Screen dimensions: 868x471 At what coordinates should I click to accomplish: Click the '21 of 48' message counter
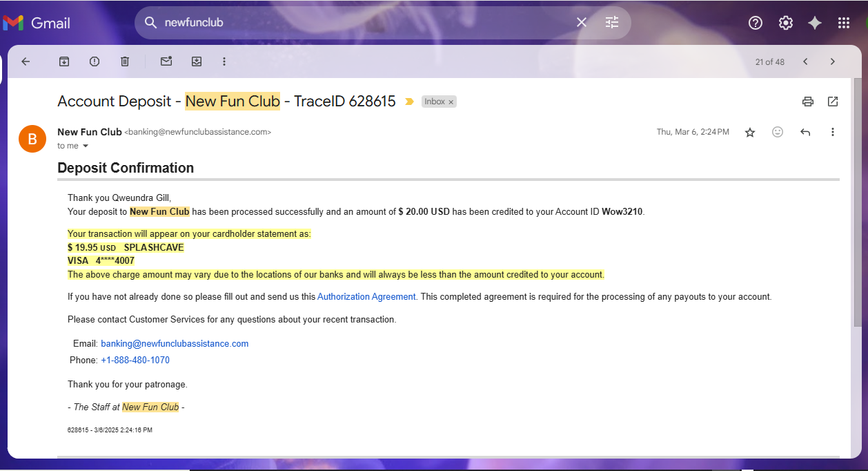tap(770, 61)
